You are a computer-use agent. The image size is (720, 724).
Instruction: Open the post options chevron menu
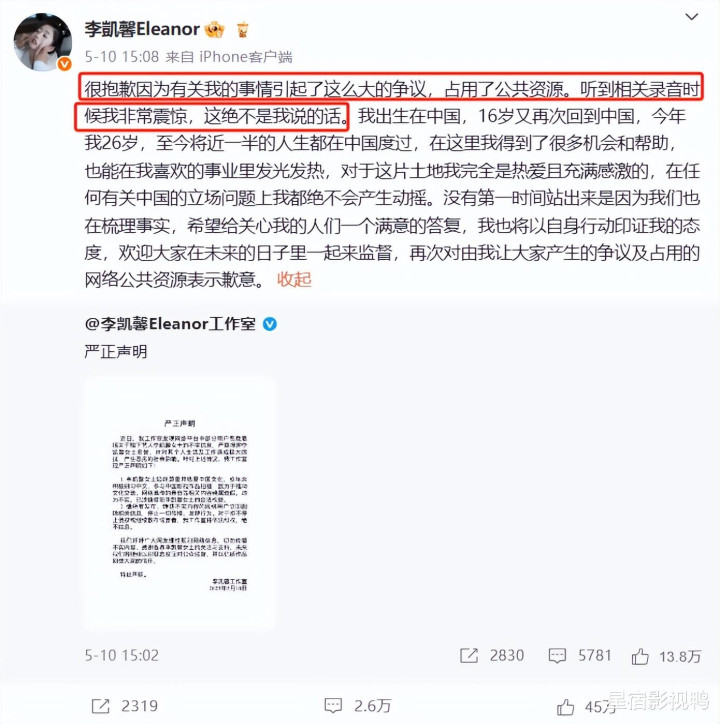pos(691,17)
